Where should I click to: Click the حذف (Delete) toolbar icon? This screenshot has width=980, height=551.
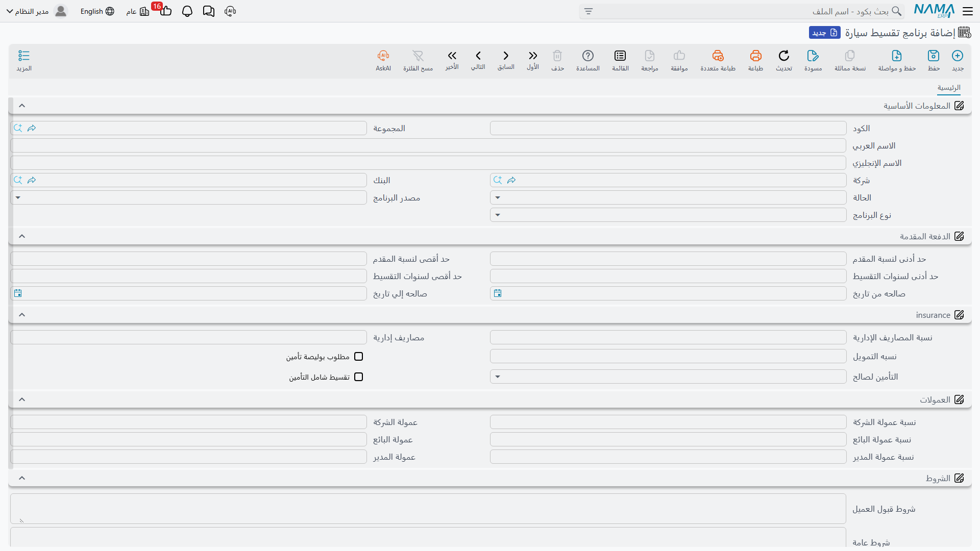point(557,56)
